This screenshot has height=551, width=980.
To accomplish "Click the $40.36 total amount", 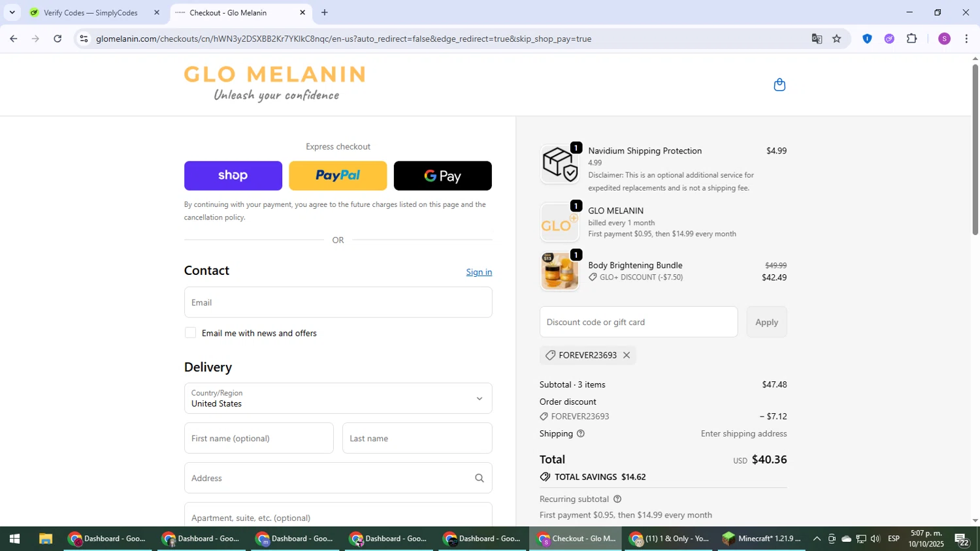I will point(769,460).
